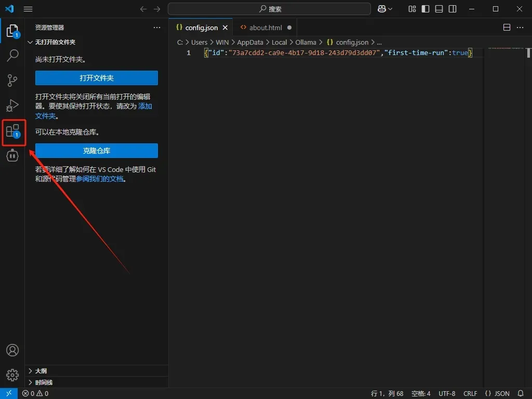This screenshot has height=399, width=532.
Task: Click the 打开文件夹 button
Action: click(96, 78)
